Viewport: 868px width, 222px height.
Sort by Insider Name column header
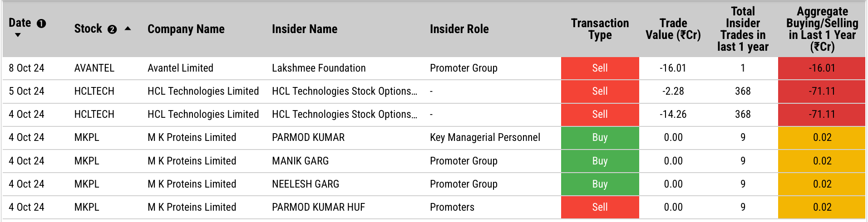click(305, 29)
